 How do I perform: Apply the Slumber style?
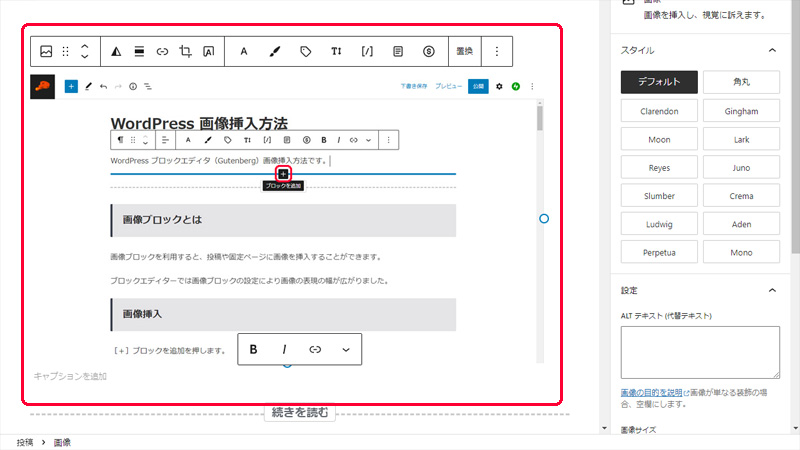coord(659,196)
